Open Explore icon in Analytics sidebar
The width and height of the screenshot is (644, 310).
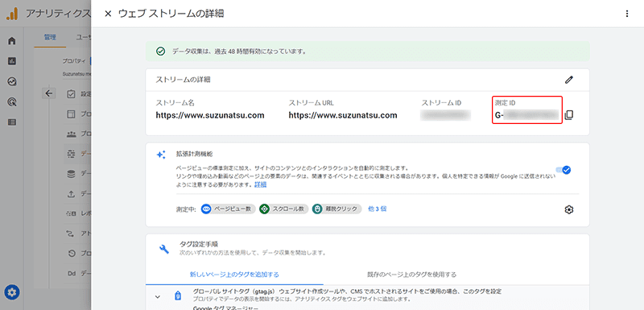pos(12,81)
